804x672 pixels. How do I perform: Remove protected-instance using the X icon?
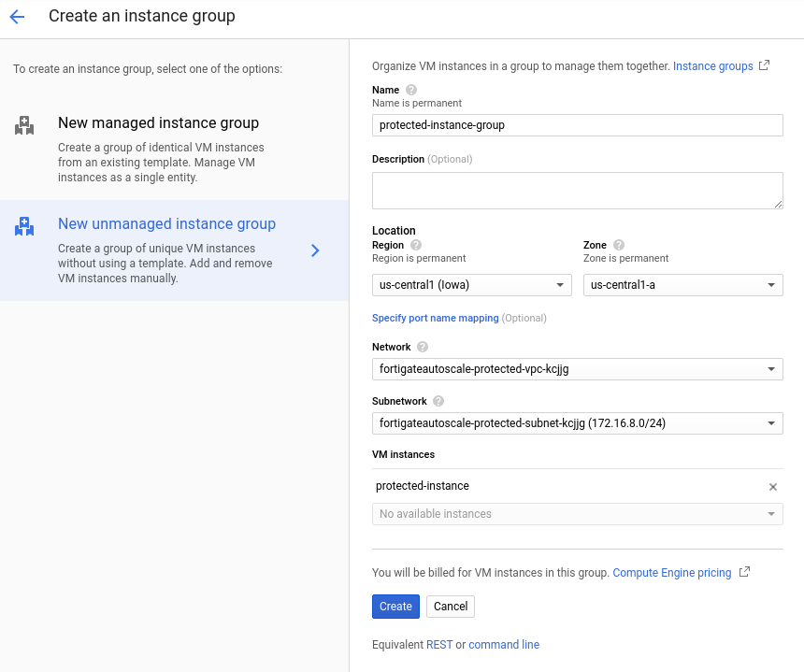click(x=773, y=486)
